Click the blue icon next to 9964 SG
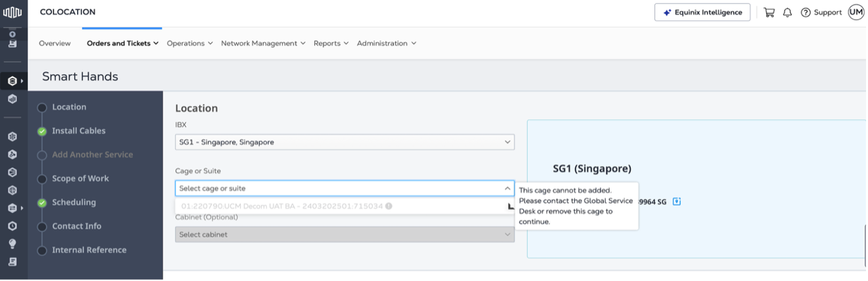This screenshot has width=868, height=281. point(677,201)
